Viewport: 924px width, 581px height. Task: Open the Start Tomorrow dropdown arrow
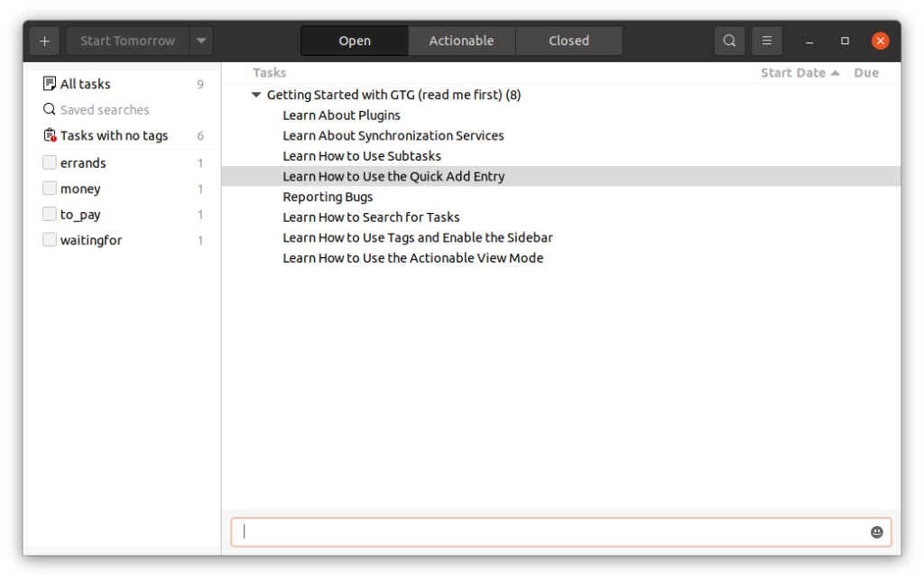[x=201, y=41]
